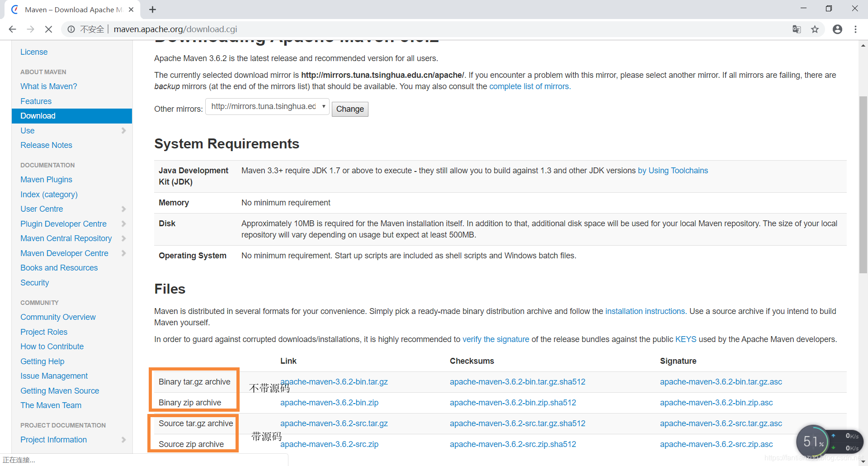Expand Maven Central Repository arrow

click(123, 238)
